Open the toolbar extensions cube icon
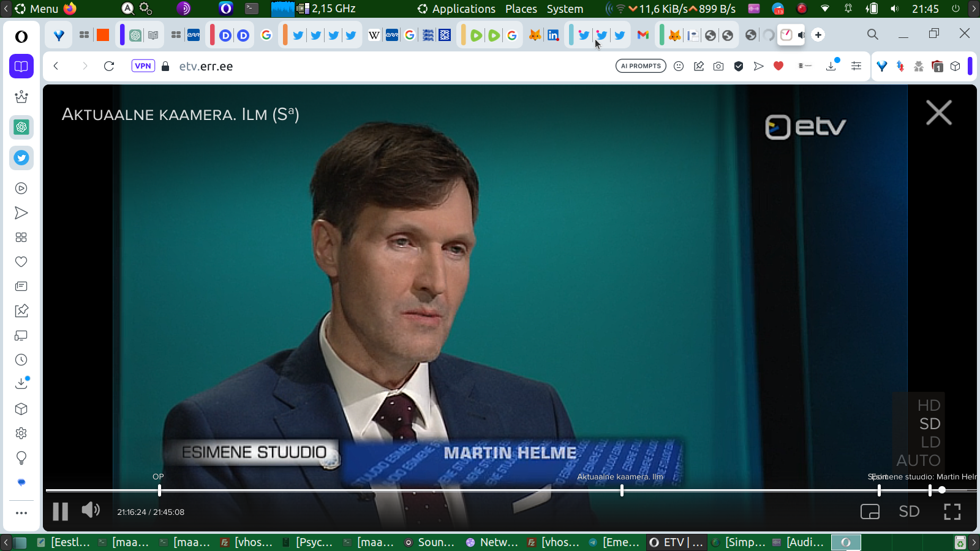 point(956,66)
